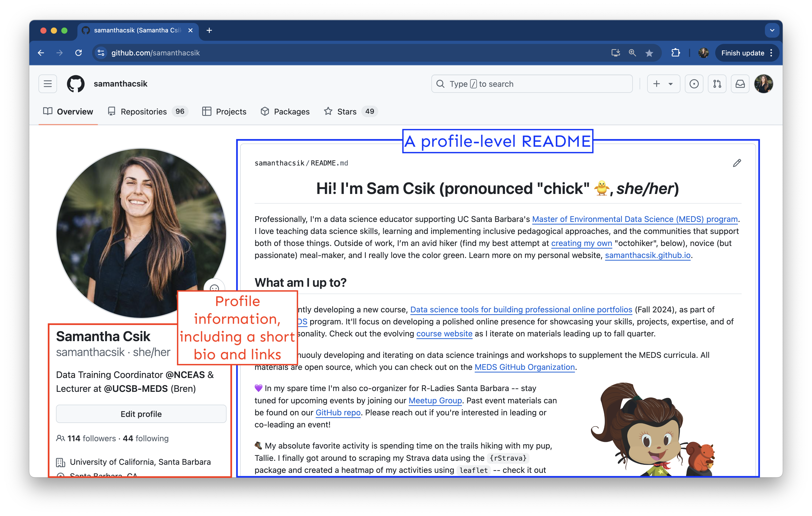Expand the tab search chevron dropdown

[772, 30]
